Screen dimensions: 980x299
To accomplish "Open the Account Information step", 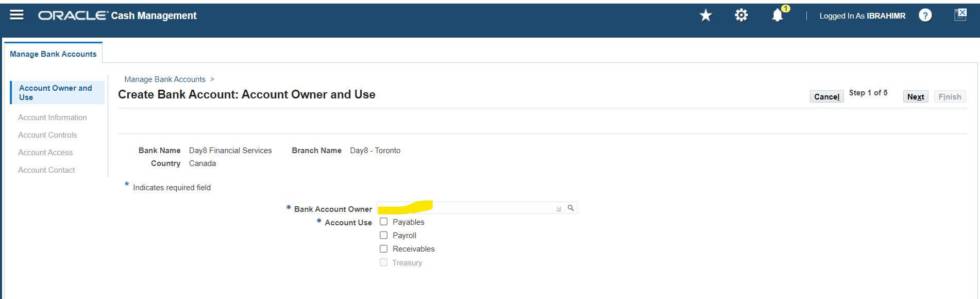I will 53,118.
